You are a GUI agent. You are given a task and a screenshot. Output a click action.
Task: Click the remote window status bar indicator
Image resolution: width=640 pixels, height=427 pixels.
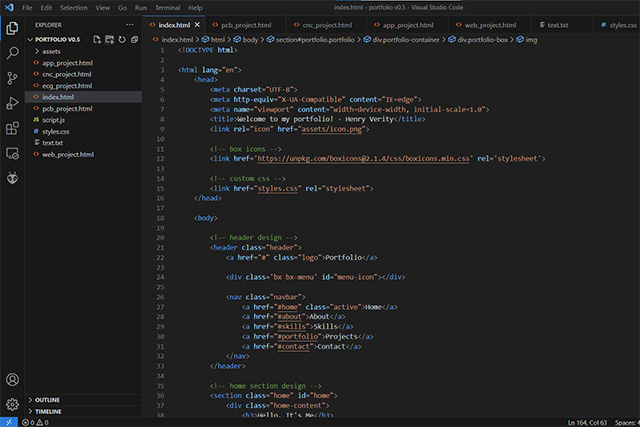click(8, 422)
